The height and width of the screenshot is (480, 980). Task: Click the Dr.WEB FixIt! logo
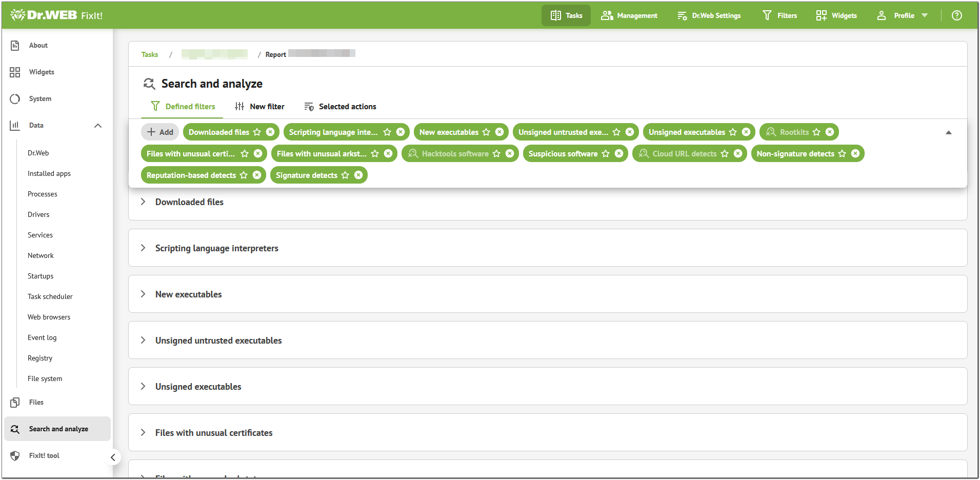click(56, 15)
